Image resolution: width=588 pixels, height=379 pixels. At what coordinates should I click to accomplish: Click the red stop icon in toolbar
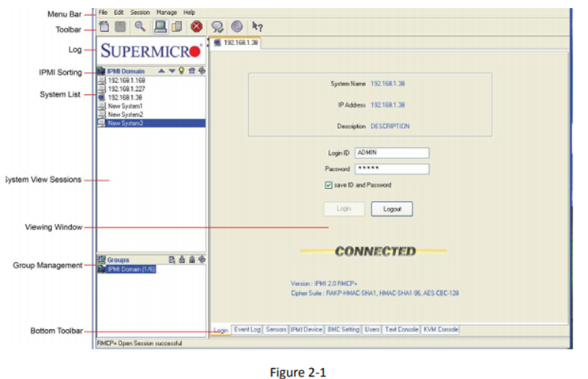(x=196, y=26)
